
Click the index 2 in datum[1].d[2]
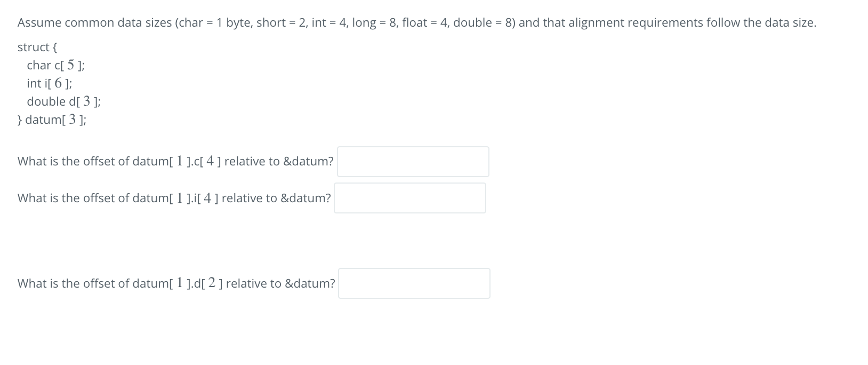(x=212, y=282)
